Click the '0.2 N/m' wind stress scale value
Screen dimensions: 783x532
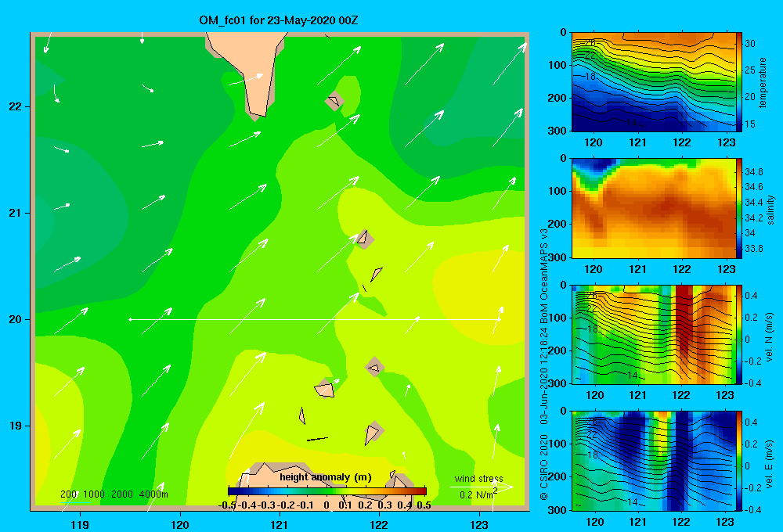coord(476,495)
